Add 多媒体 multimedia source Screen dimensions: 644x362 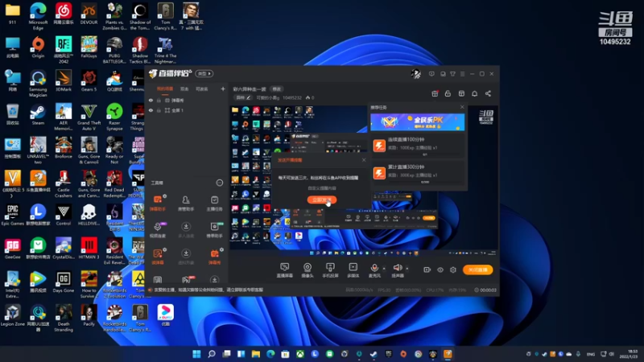pyautogui.click(x=353, y=270)
